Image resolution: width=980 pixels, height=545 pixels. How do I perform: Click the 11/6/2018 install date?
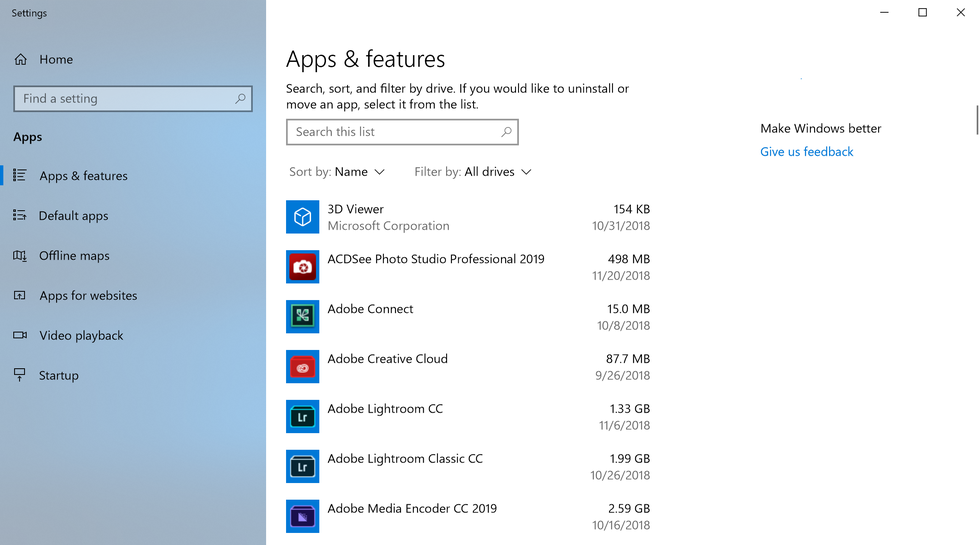624,426
